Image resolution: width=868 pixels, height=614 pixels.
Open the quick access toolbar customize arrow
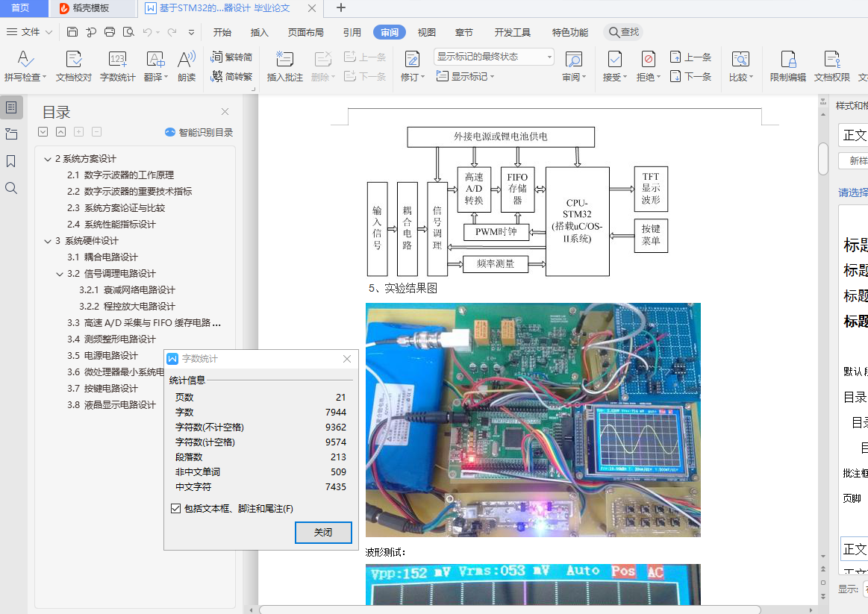[x=191, y=32]
